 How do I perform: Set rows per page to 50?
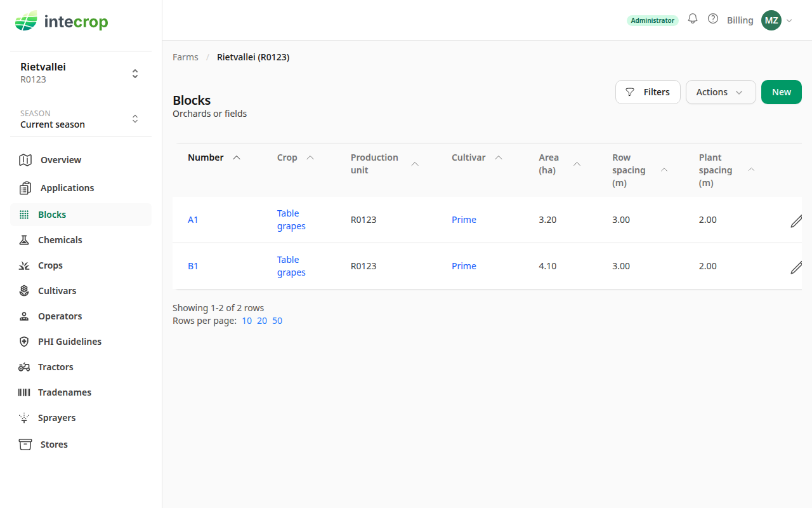click(277, 321)
